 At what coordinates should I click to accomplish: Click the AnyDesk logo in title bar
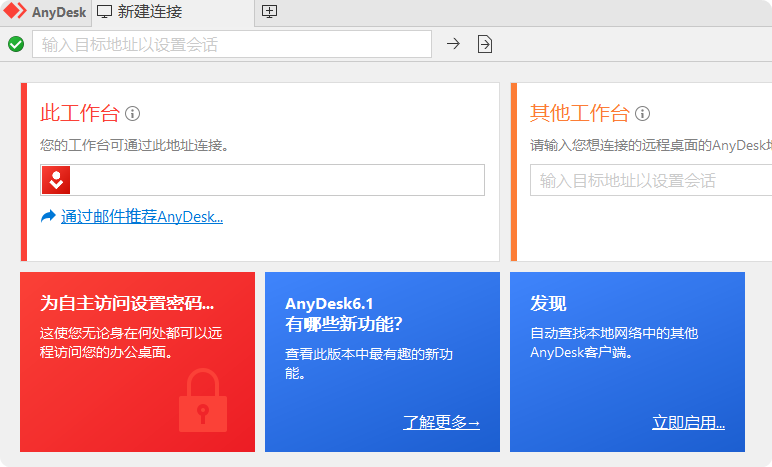(x=15, y=12)
